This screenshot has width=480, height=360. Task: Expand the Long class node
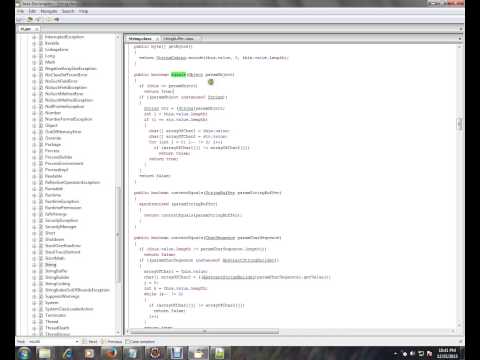(x=34, y=56)
